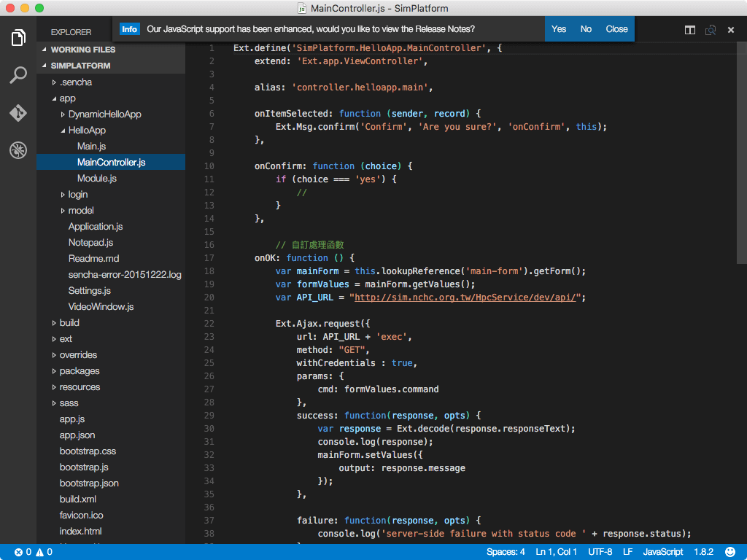Click the errors indicator in the status bar
The width and height of the screenshot is (747, 560).
click(23, 552)
